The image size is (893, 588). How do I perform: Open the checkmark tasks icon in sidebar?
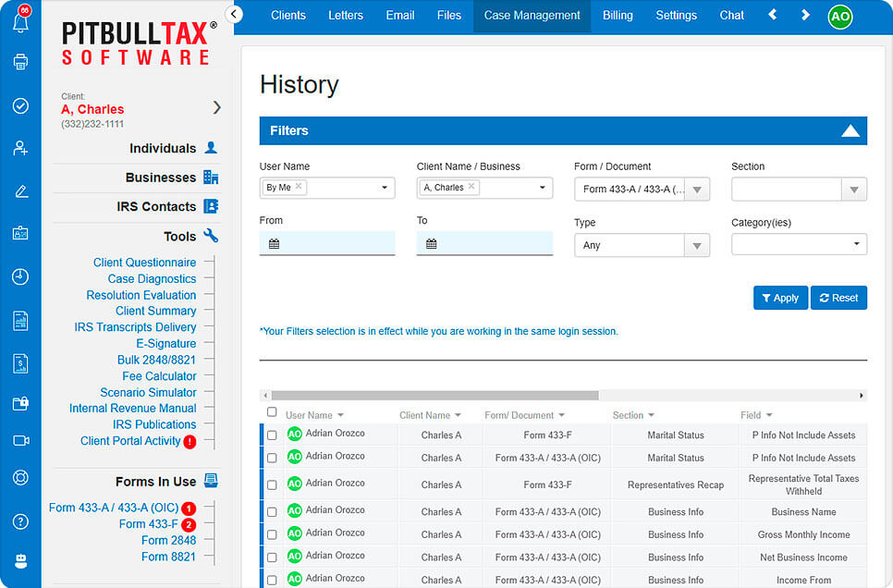20,106
